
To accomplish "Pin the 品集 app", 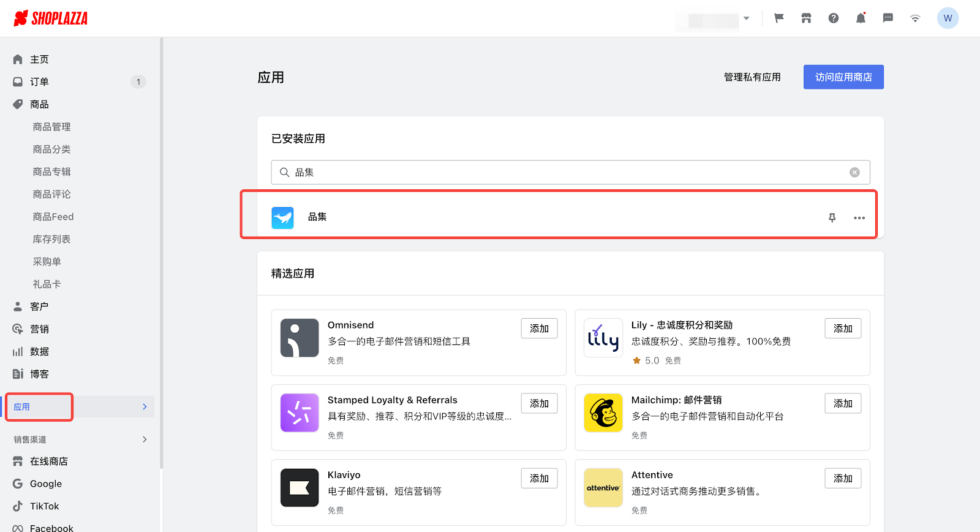I will coord(832,218).
